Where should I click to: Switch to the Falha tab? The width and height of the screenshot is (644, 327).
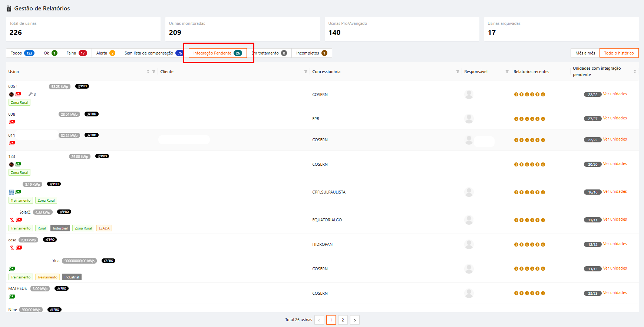point(76,53)
